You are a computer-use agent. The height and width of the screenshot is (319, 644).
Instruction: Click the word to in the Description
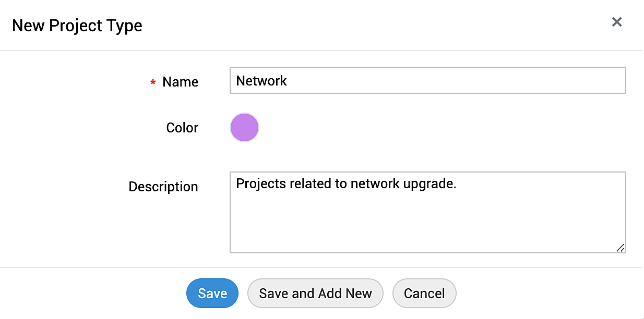click(x=341, y=183)
